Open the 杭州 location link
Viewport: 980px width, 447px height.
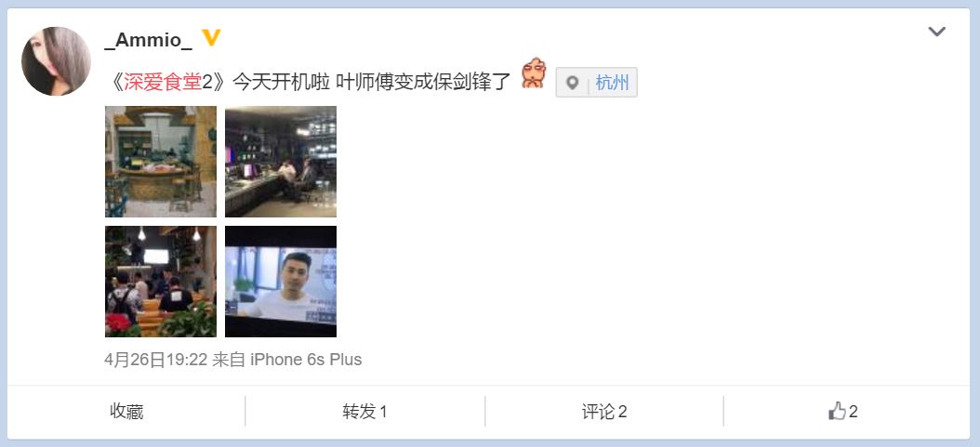click(x=612, y=83)
